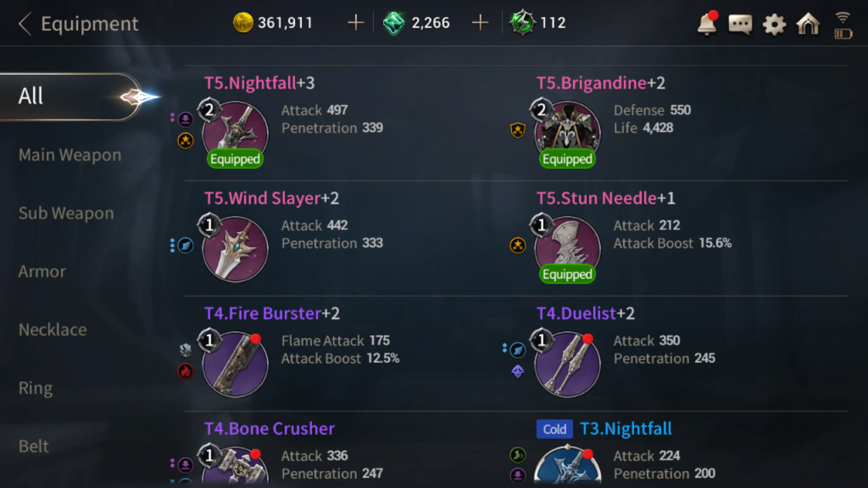Select the T4.Duelist+2 dual blades icon

pos(567,364)
